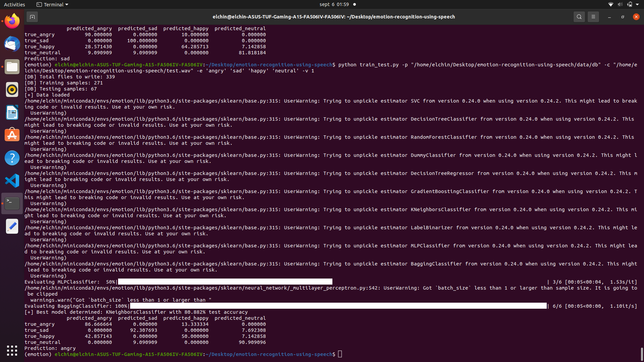Open a new terminal tab
644x362 pixels.
point(32,17)
